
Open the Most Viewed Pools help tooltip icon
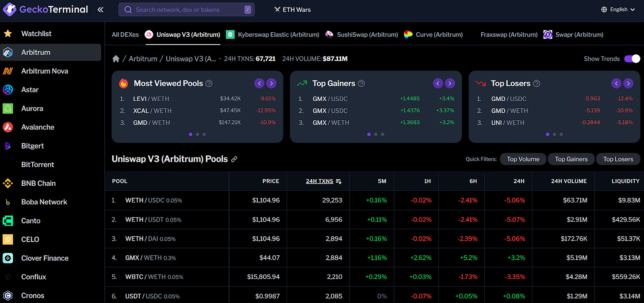tap(208, 83)
